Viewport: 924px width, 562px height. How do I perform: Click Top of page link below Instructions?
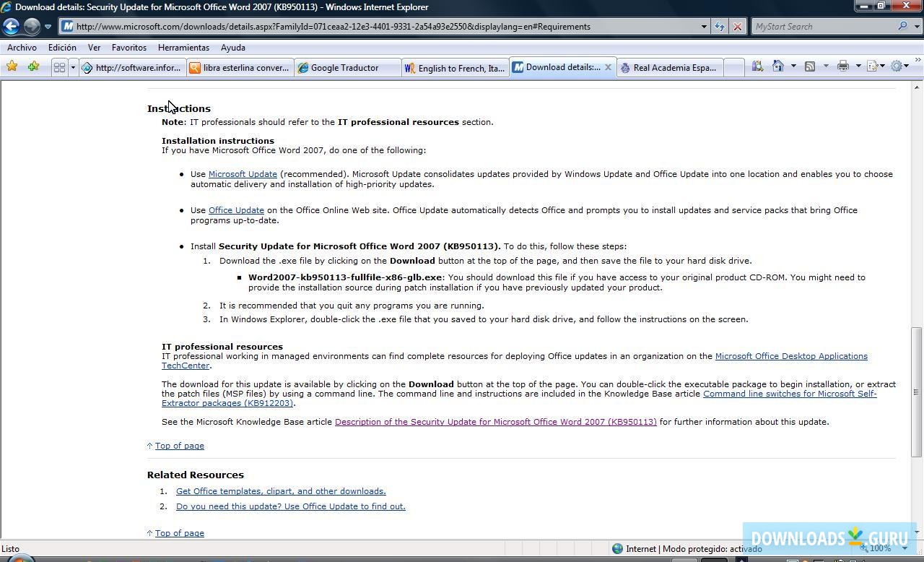[180, 446]
